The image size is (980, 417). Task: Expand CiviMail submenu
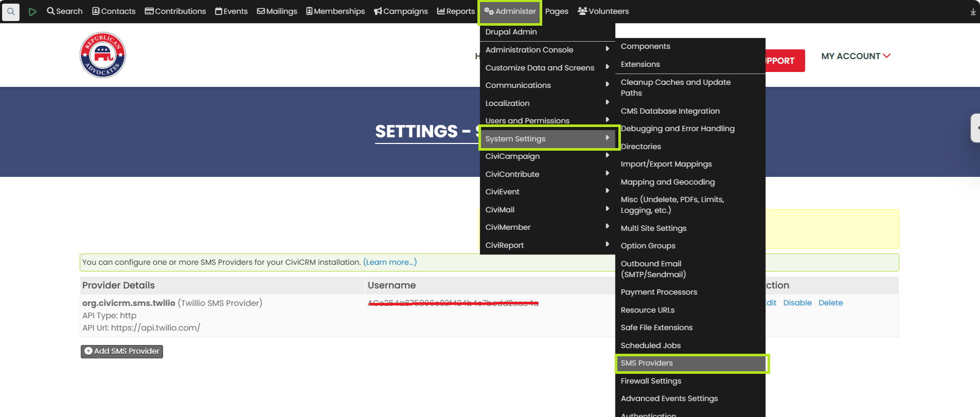(547, 210)
